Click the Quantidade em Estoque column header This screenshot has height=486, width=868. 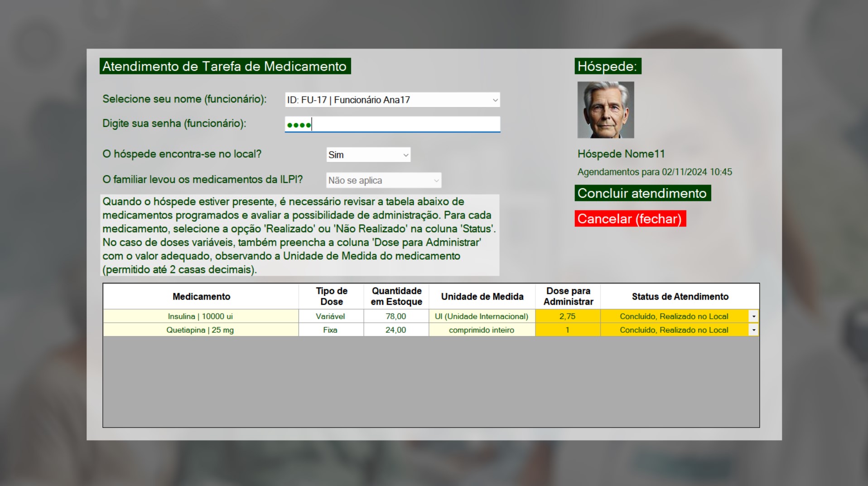point(396,296)
